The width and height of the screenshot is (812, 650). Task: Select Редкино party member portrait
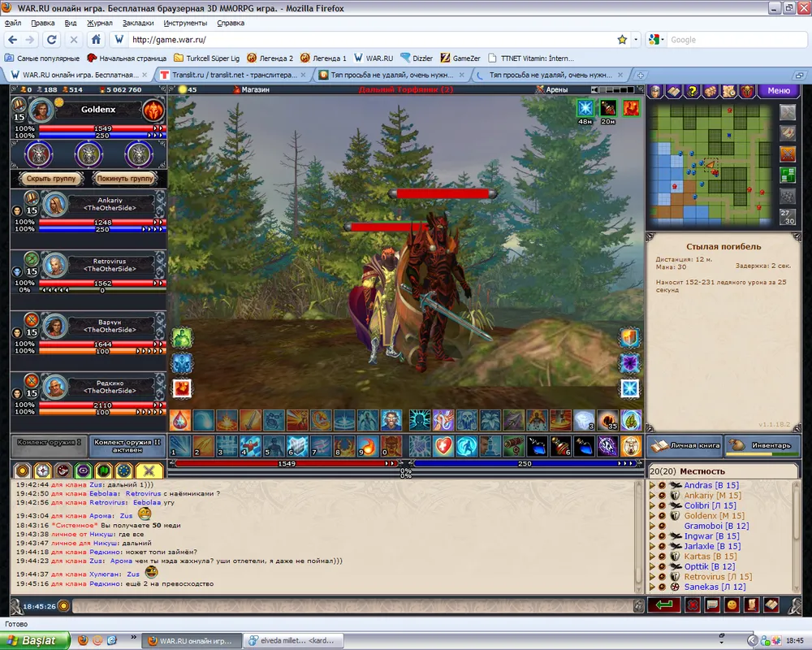(x=54, y=387)
